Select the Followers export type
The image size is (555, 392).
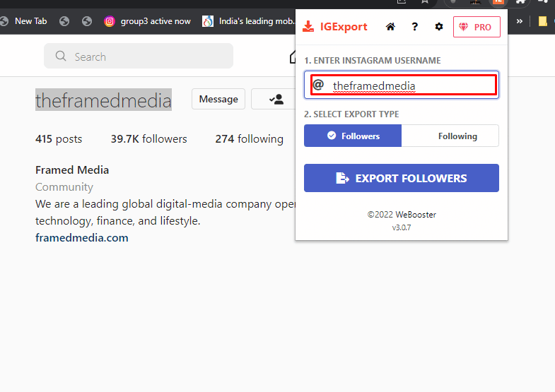[x=353, y=136]
